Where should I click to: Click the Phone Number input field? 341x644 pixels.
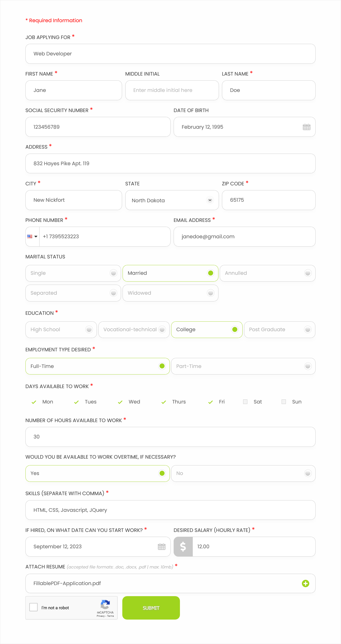105,237
